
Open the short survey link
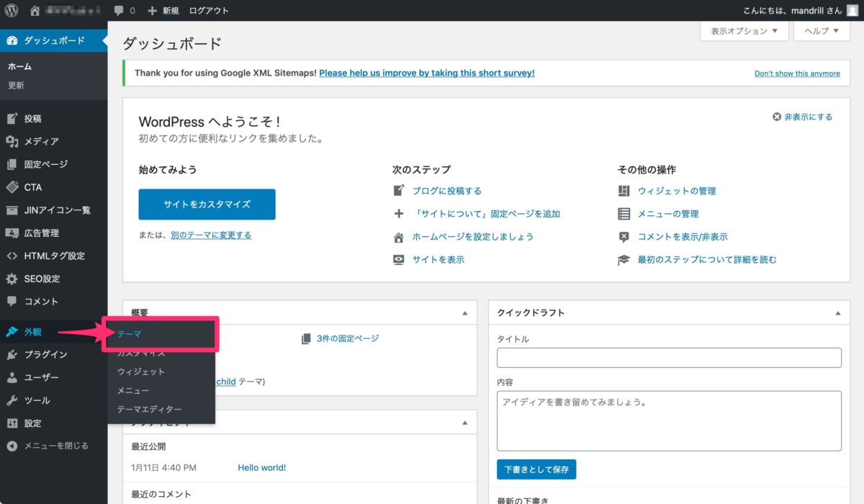pyautogui.click(x=427, y=73)
